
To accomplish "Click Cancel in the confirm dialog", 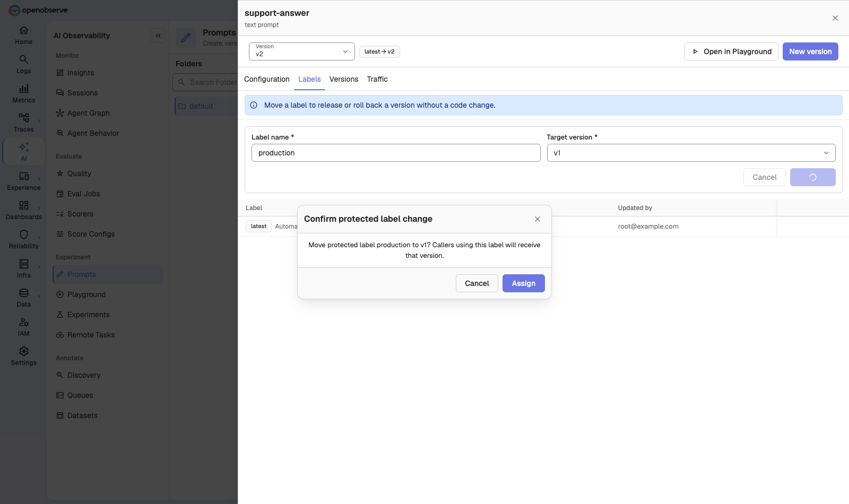I will [x=477, y=283].
